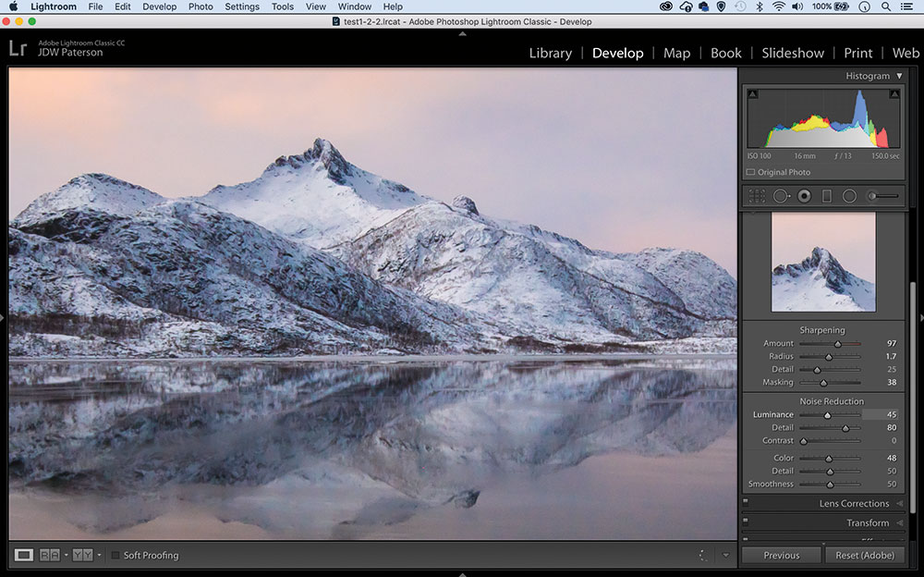
Task: Open the Tools menu
Action: [x=282, y=6]
